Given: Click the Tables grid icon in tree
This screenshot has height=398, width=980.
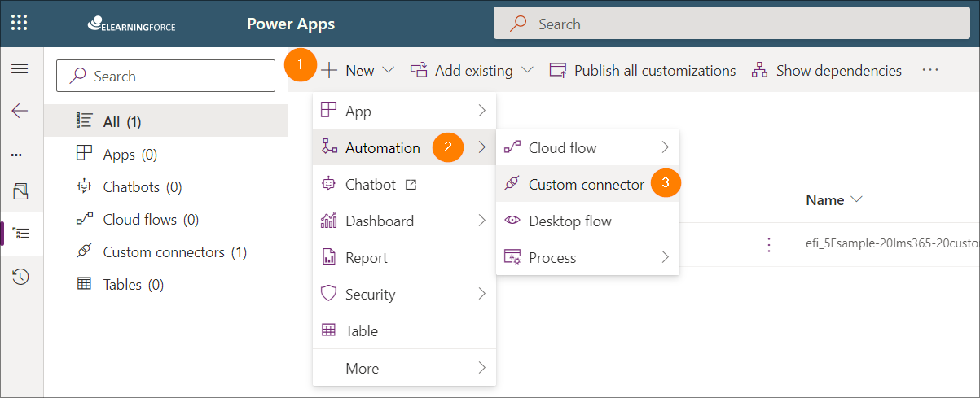Looking at the screenshot, I should coord(84,284).
